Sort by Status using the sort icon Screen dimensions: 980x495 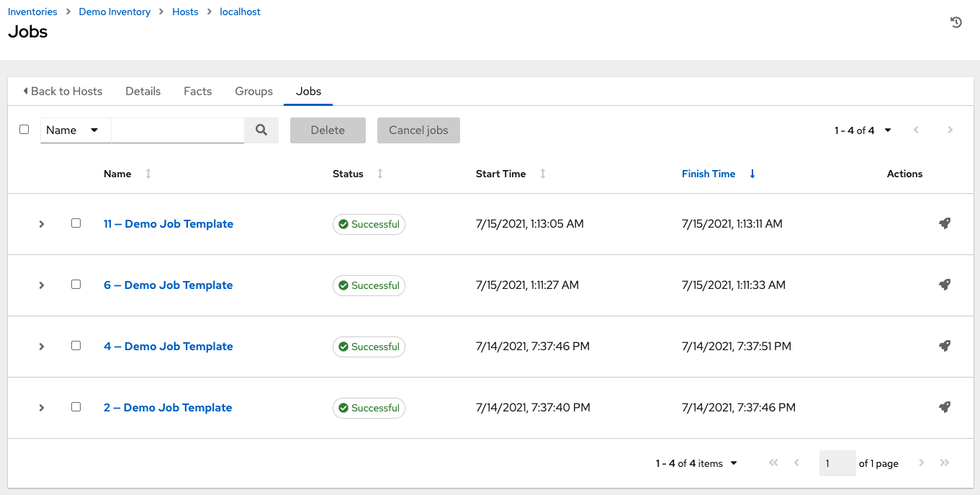click(379, 174)
